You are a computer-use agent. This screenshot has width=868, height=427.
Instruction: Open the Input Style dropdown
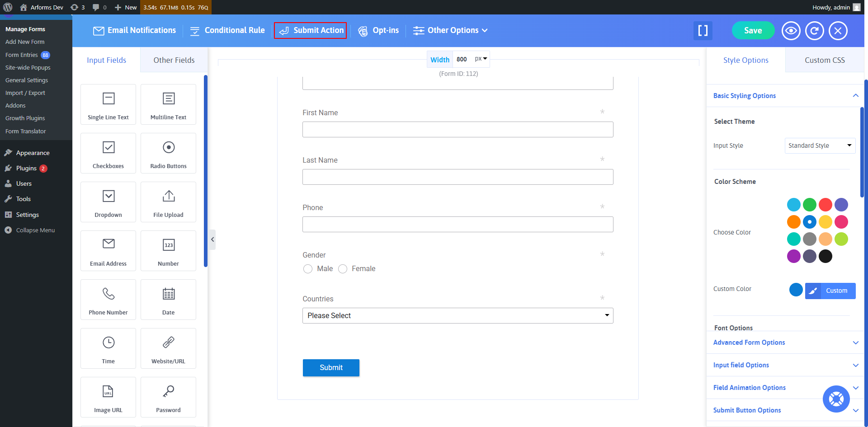[x=820, y=145]
